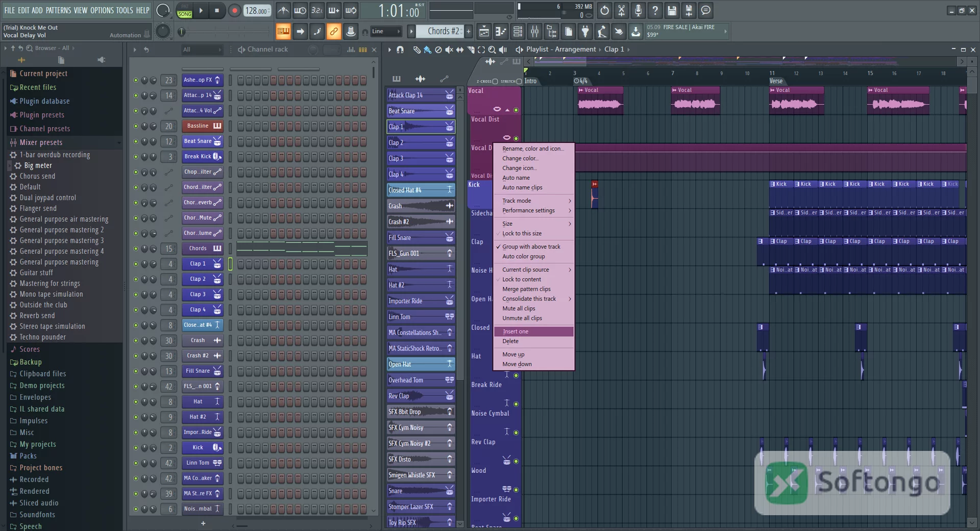Open the Mixer presets browser folder
980x531 pixels.
pyautogui.click(x=41, y=143)
